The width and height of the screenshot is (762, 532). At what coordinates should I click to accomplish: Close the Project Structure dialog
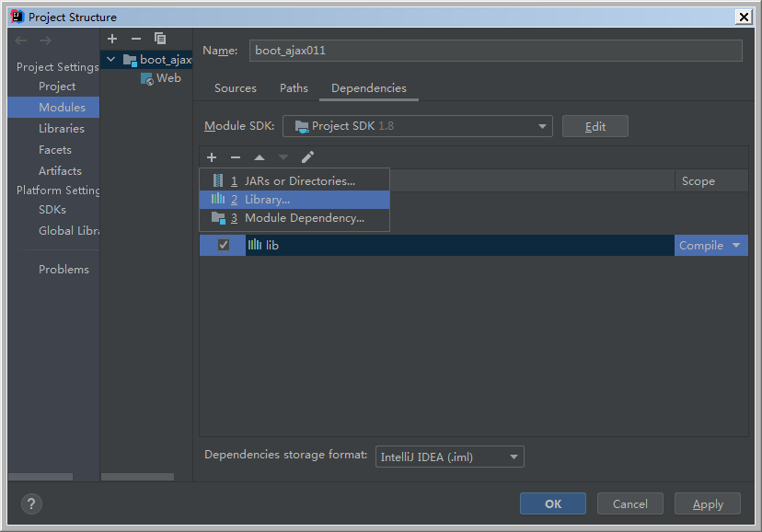(744, 17)
